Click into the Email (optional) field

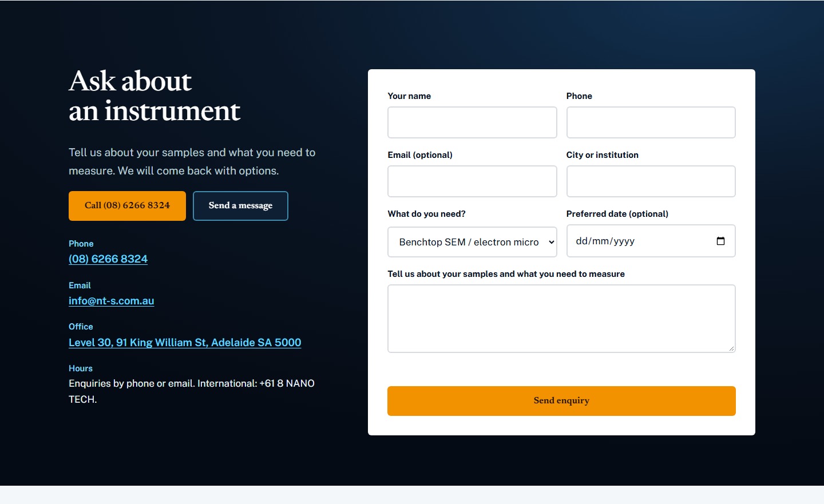point(472,181)
